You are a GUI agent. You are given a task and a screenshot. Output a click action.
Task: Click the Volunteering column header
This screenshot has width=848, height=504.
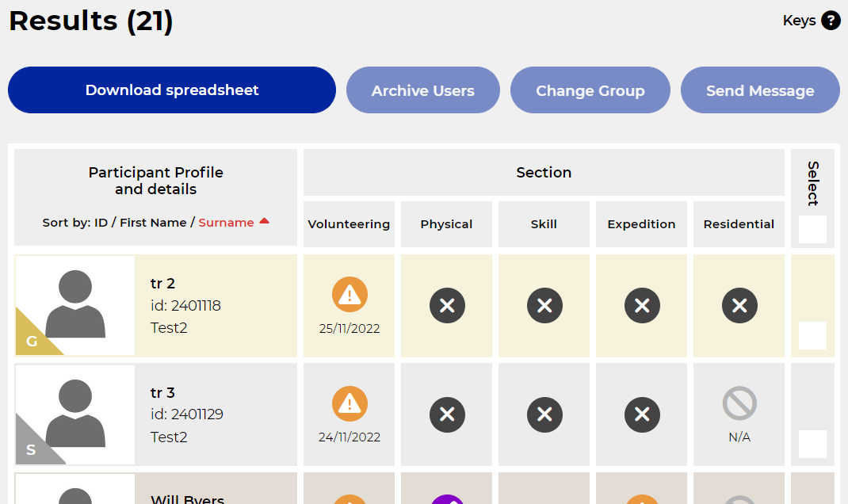(349, 224)
